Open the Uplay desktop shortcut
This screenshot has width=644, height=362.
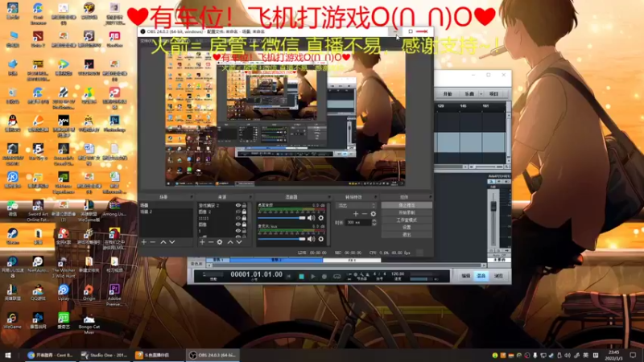(64, 293)
